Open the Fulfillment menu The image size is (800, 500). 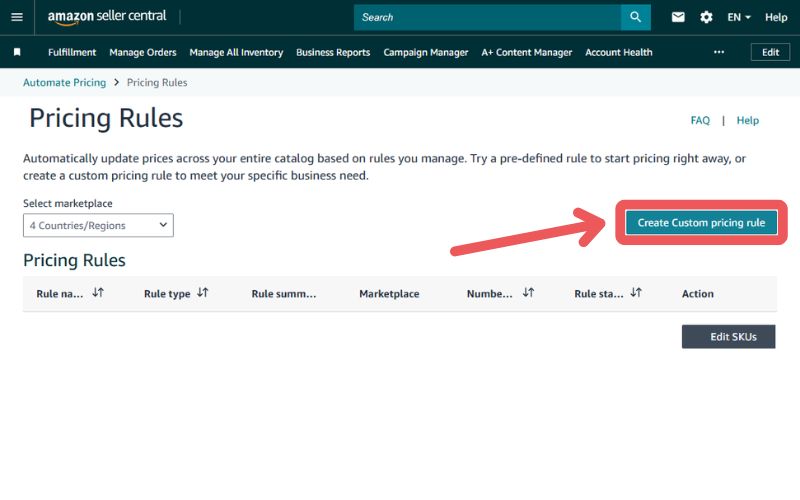click(x=72, y=52)
